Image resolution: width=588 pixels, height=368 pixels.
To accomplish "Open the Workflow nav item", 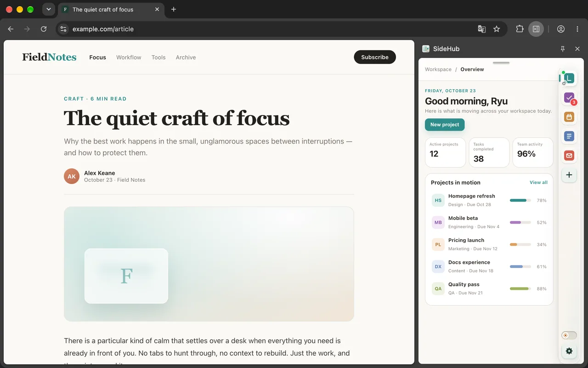I will coord(129,57).
